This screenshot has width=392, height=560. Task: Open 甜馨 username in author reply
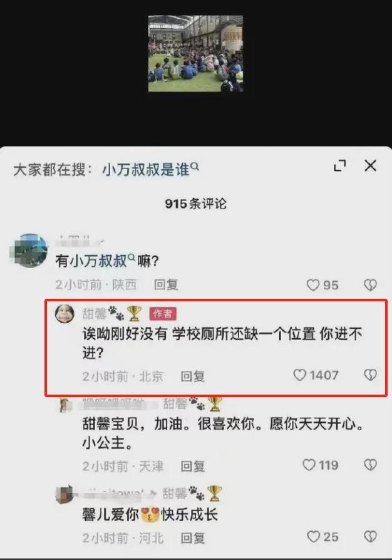point(95,314)
